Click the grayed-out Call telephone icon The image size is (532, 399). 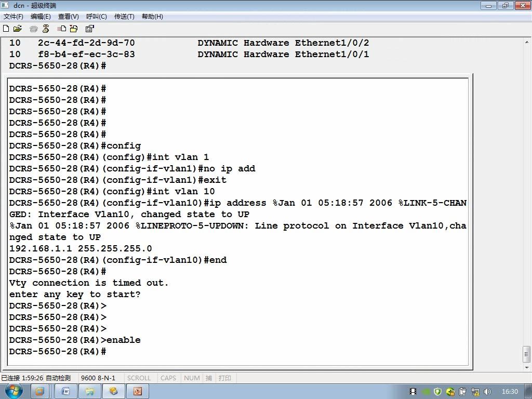pos(33,29)
